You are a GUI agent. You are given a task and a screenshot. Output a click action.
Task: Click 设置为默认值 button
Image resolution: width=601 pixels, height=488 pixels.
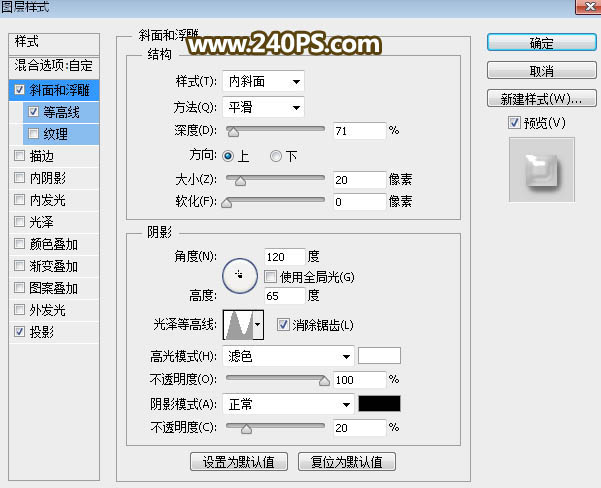[x=239, y=462]
